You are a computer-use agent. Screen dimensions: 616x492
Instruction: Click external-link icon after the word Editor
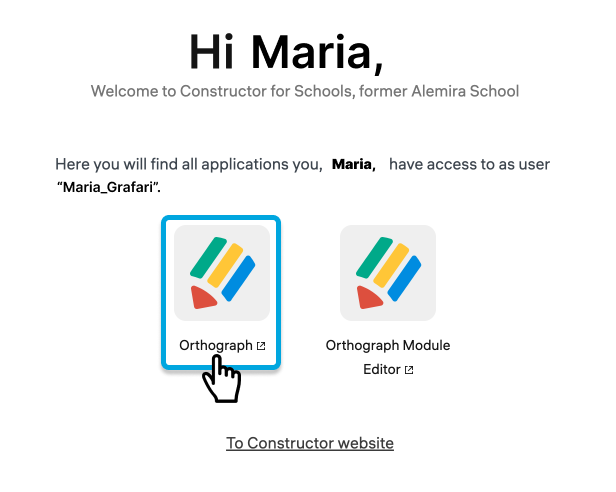click(409, 370)
